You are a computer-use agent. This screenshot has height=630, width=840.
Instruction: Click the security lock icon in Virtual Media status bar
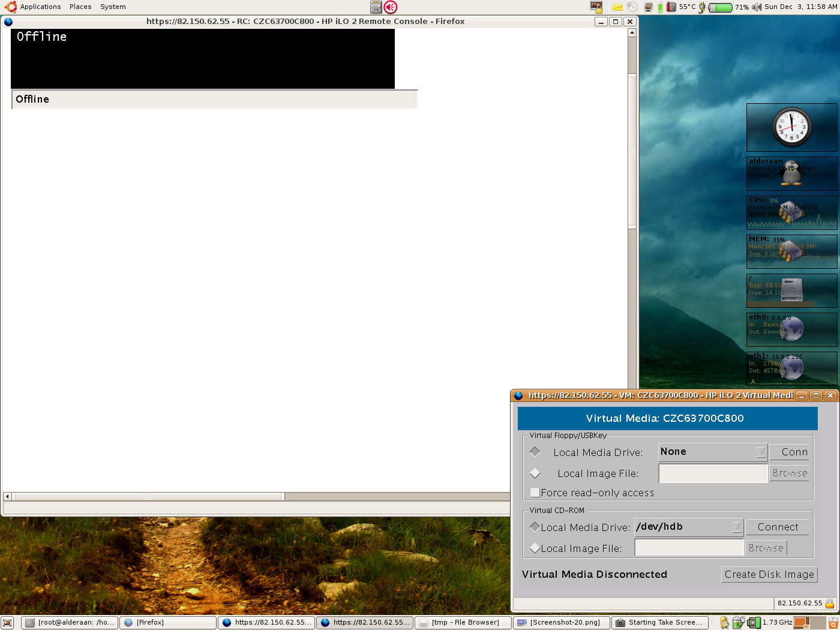pyautogui.click(x=830, y=603)
